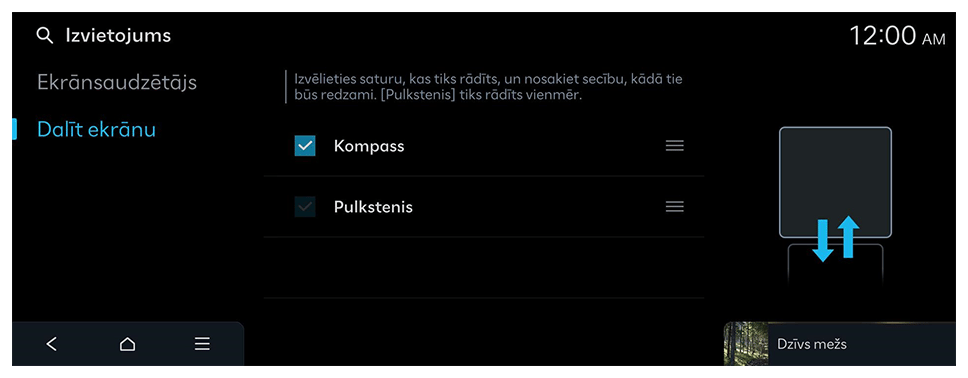The width and height of the screenshot is (968, 378).
Task: Select the Kompass list row label
Action: (369, 146)
